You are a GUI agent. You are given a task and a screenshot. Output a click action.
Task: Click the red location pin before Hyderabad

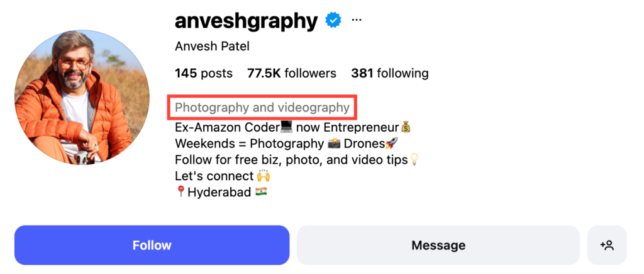[180, 192]
